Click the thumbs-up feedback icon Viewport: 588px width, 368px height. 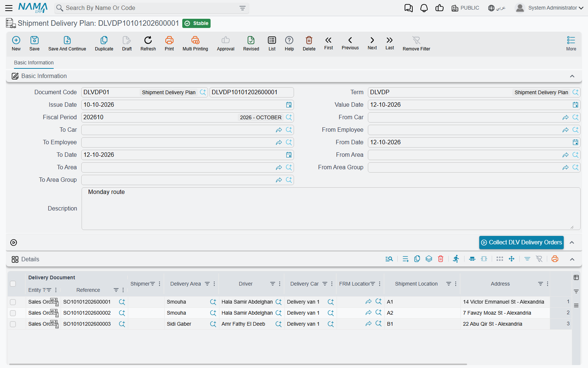click(x=440, y=8)
